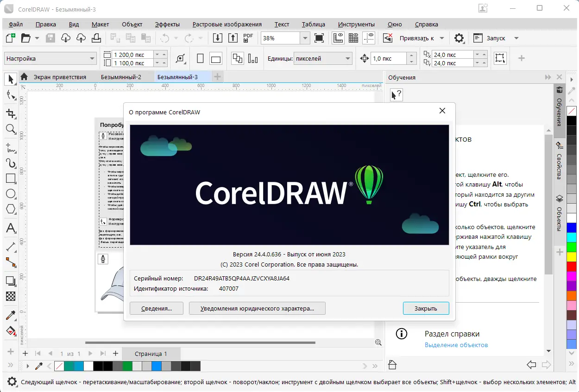Toggle the rulers visibility

pyautogui.click(x=338, y=37)
